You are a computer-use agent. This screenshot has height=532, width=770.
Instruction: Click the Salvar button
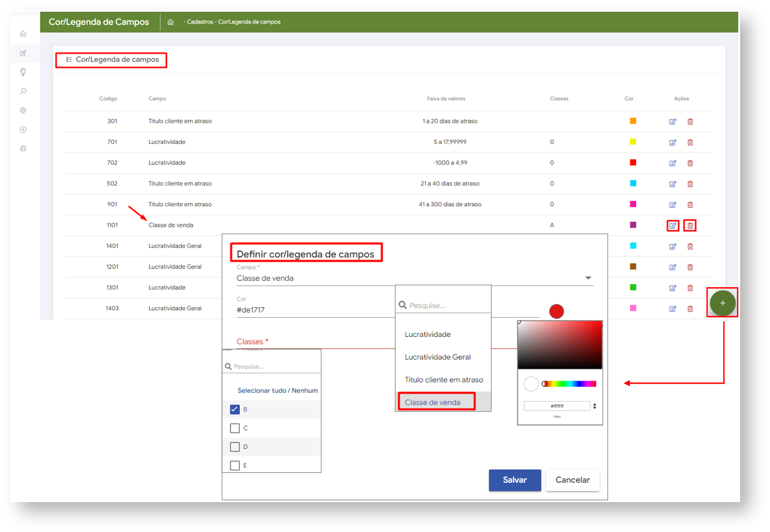[x=515, y=480]
